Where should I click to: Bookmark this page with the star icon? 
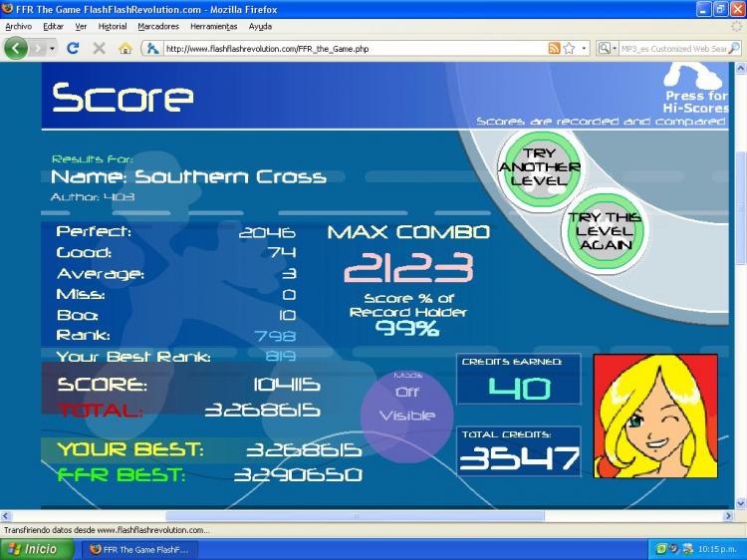pyautogui.click(x=569, y=48)
